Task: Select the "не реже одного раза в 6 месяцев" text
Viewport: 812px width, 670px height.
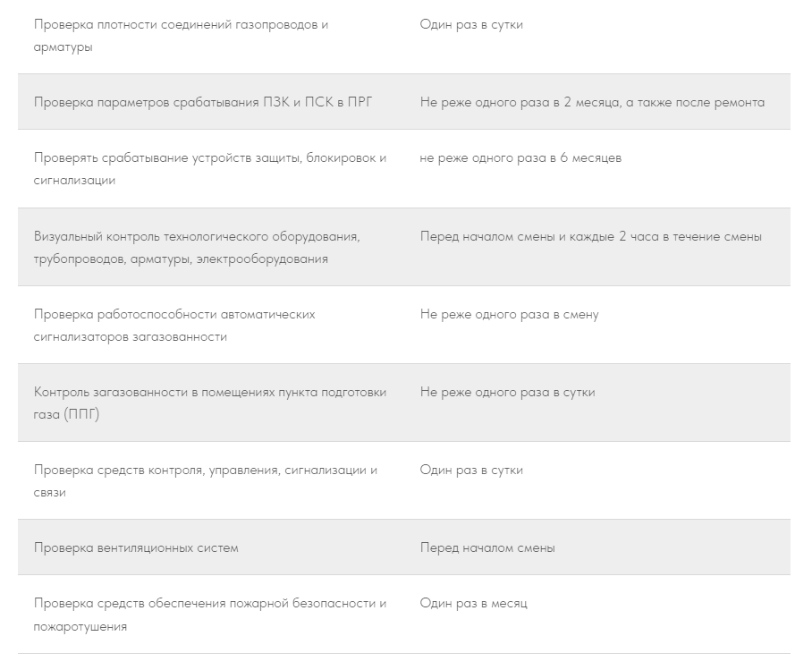Action: 520,158
